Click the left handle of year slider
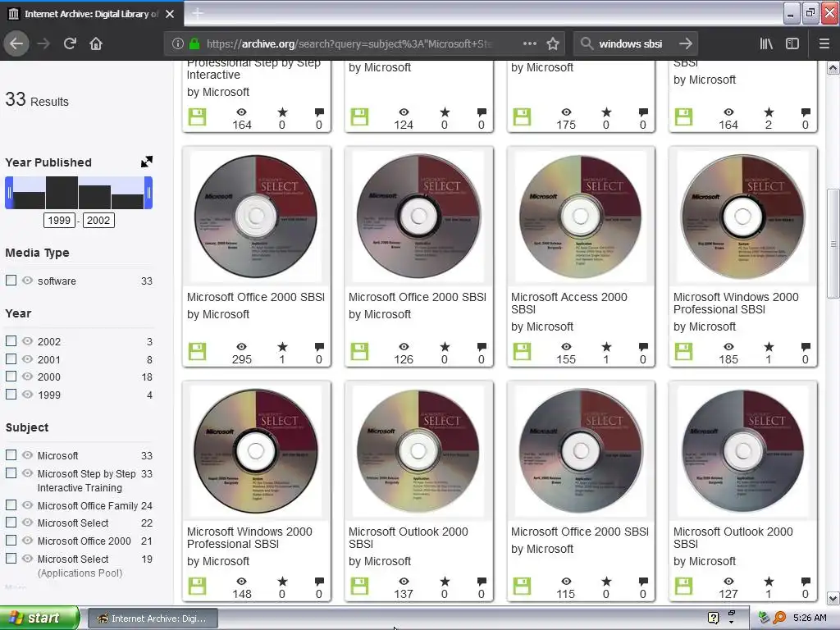The height and width of the screenshot is (630, 840). pos(9,193)
